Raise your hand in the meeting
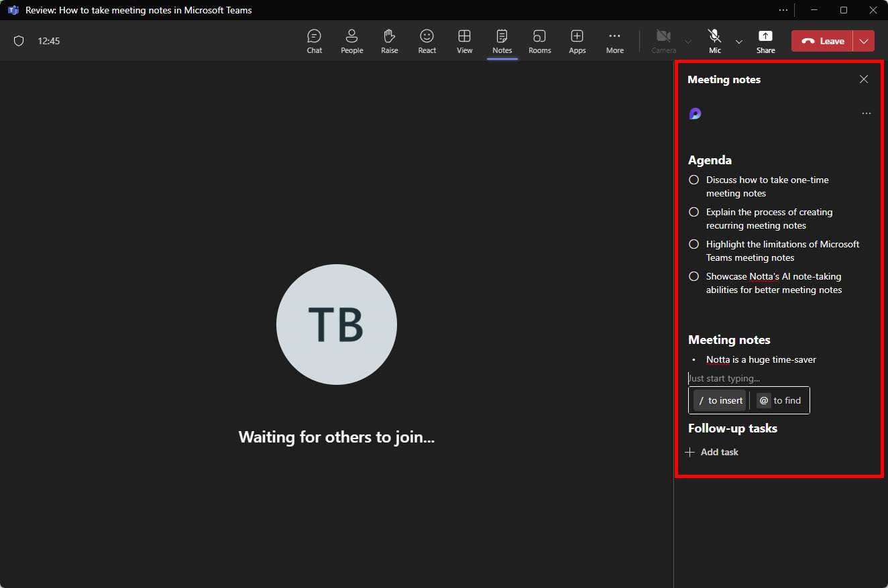Viewport: 888px width, 588px height. point(390,41)
